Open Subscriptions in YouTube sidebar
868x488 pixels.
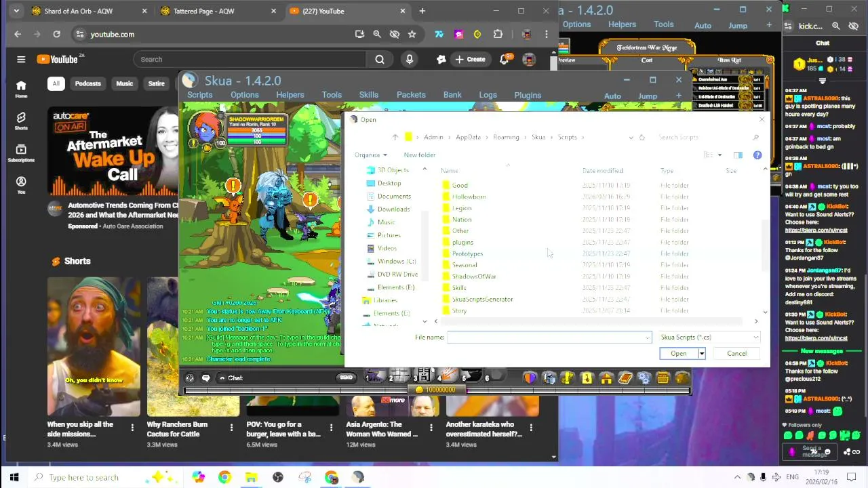pyautogui.click(x=21, y=152)
